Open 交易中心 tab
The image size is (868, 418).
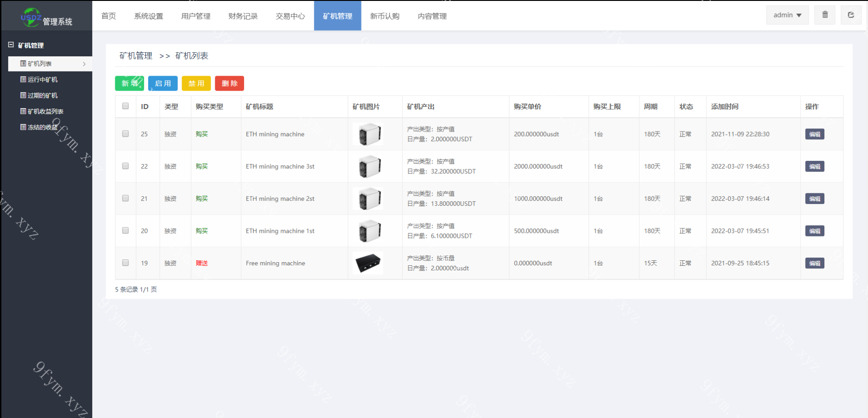click(x=290, y=16)
